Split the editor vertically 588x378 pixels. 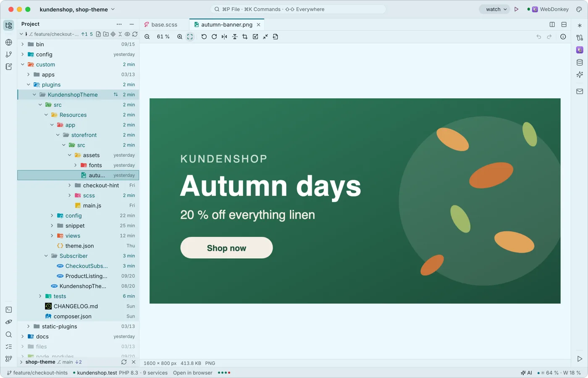[552, 25]
